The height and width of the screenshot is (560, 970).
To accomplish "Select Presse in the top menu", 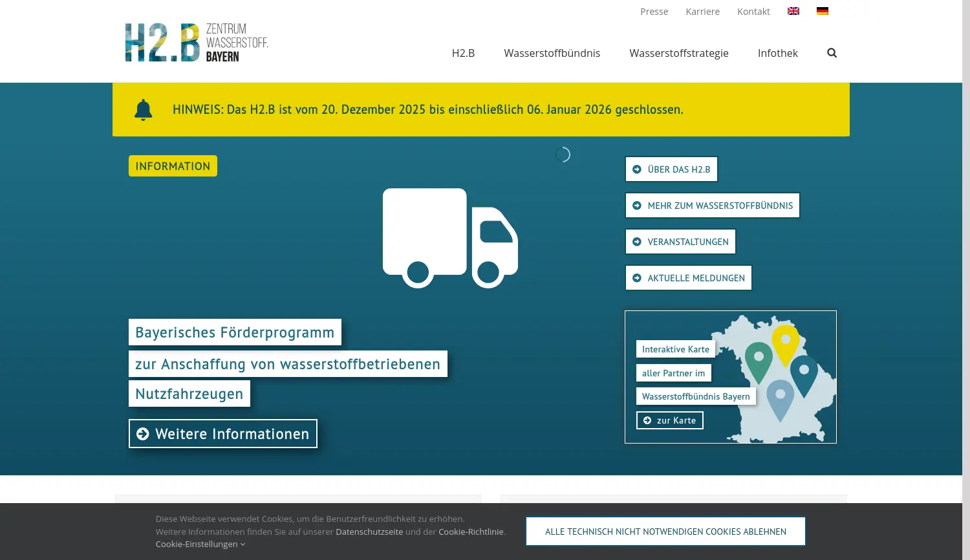I will (654, 11).
